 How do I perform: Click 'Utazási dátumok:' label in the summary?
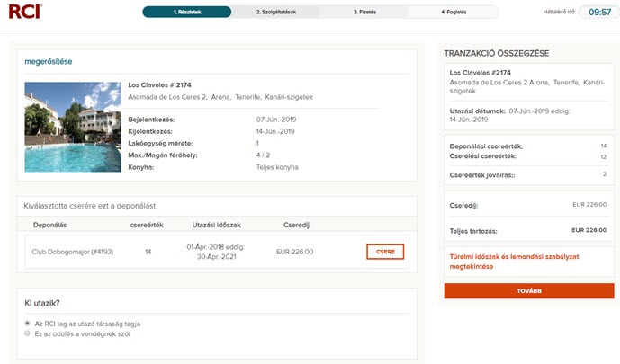tap(477, 111)
